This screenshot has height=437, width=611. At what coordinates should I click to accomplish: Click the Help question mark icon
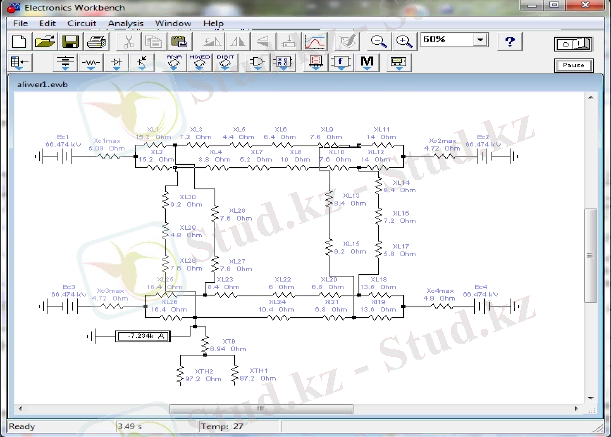511,42
